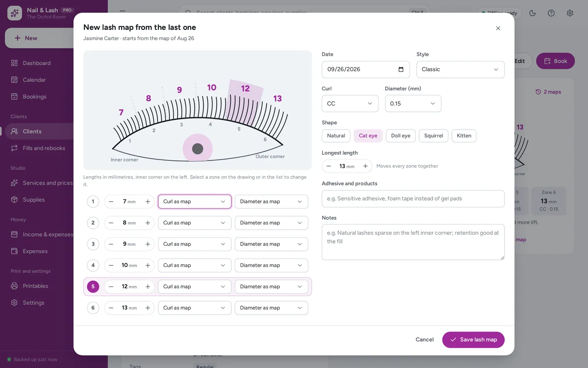The width and height of the screenshot is (588, 368).
Task: Open help question mark icon
Action: [x=551, y=13]
